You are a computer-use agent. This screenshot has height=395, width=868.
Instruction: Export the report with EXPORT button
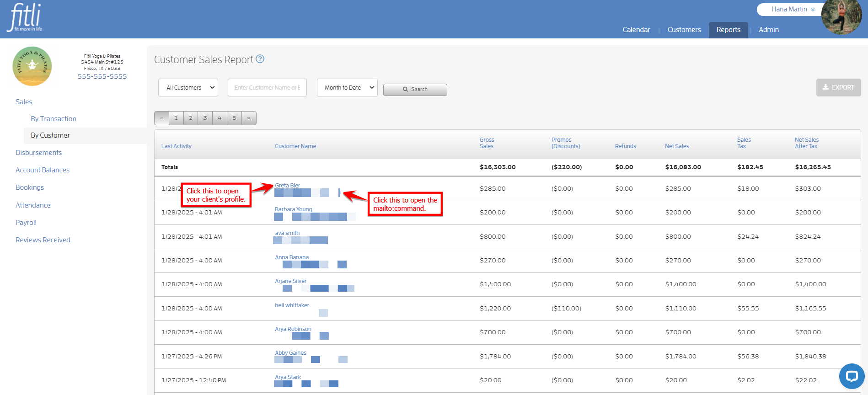pyautogui.click(x=838, y=87)
